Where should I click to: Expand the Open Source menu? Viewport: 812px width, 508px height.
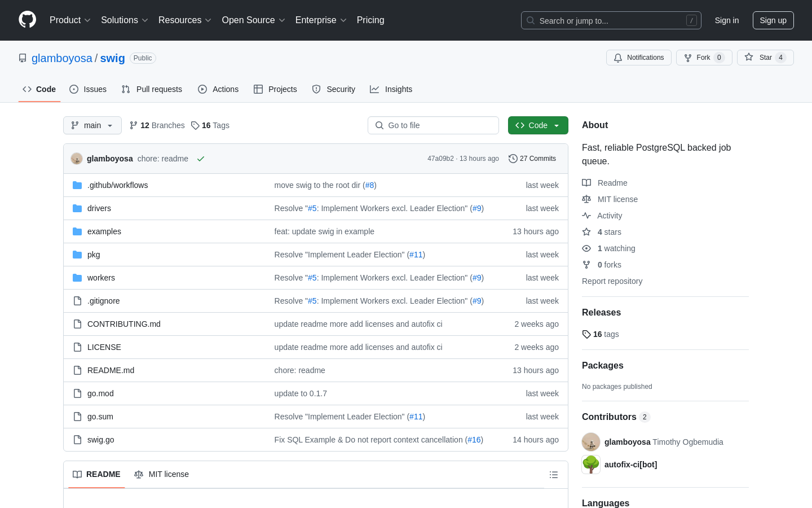254,20
